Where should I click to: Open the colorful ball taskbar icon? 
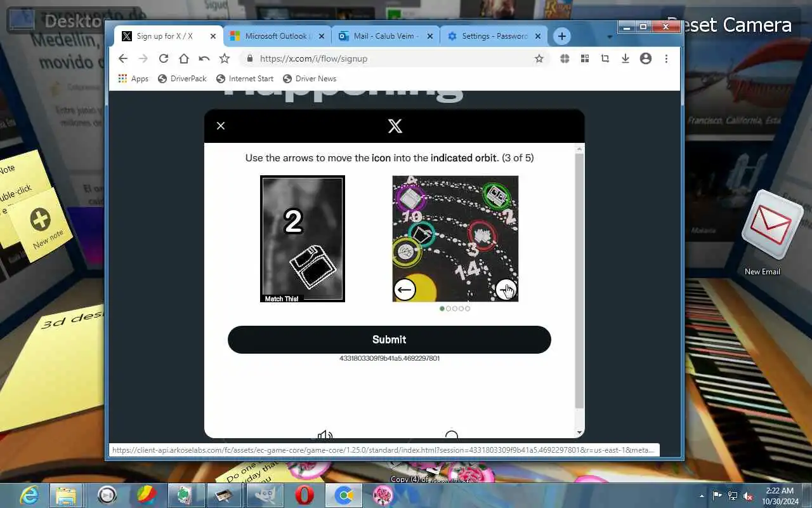(147, 495)
